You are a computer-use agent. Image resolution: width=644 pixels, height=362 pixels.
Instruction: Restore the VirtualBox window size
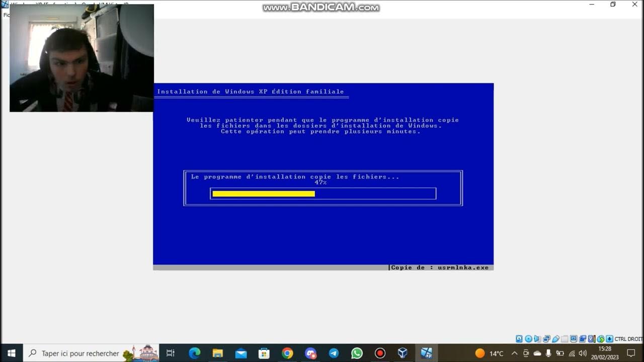click(x=613, y=5)
